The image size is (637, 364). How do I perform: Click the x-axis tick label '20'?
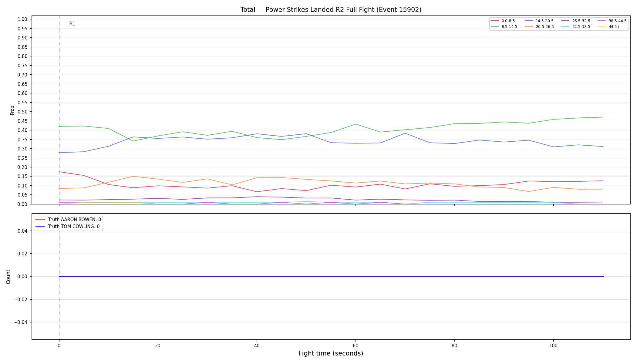[158, 345]
